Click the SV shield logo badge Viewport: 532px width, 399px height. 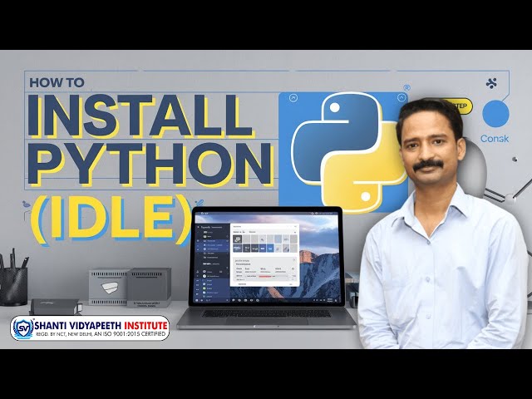[23, 328]
